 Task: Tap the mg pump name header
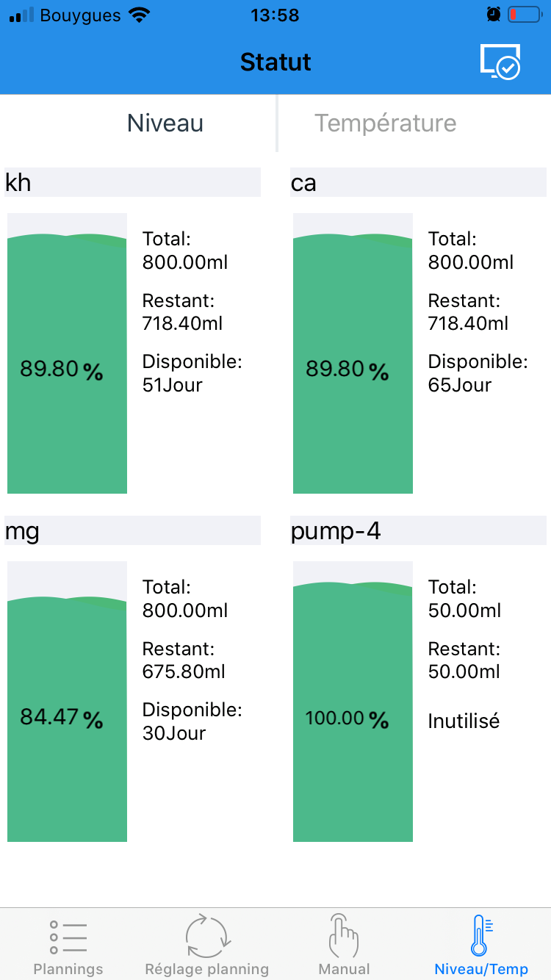coord(132,530)
